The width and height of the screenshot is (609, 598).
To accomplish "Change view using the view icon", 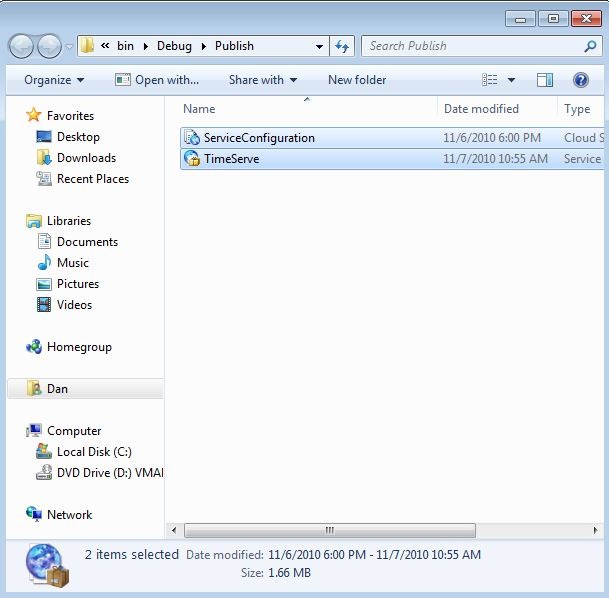I will point(490,80).
